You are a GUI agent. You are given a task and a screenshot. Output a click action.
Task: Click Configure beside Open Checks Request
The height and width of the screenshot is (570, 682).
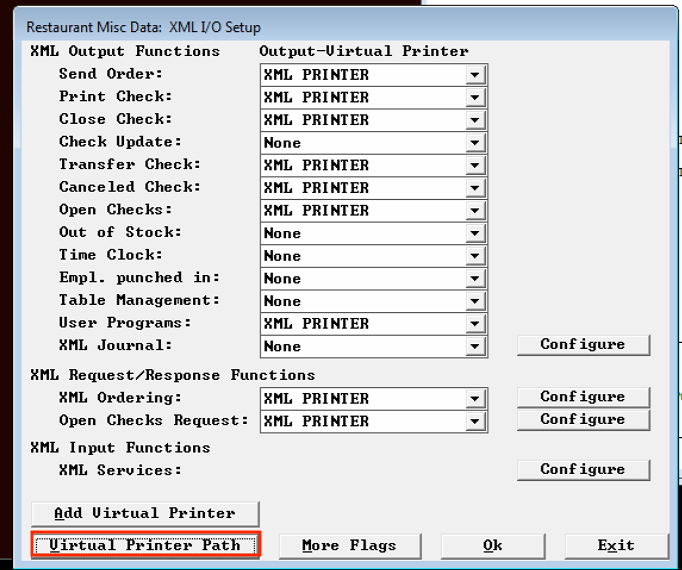(583, 420)
